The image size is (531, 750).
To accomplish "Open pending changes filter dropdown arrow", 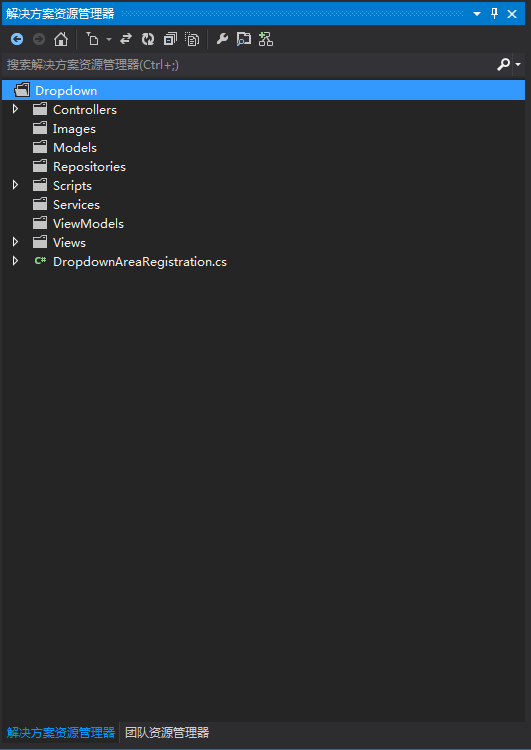I will 109,39.
